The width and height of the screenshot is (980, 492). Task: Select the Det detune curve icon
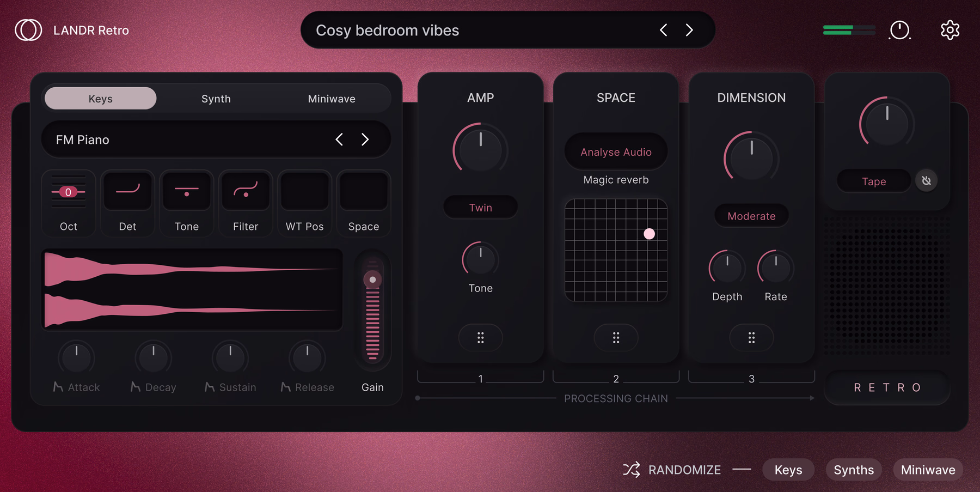pyautogui.click(x=127, y=191)
